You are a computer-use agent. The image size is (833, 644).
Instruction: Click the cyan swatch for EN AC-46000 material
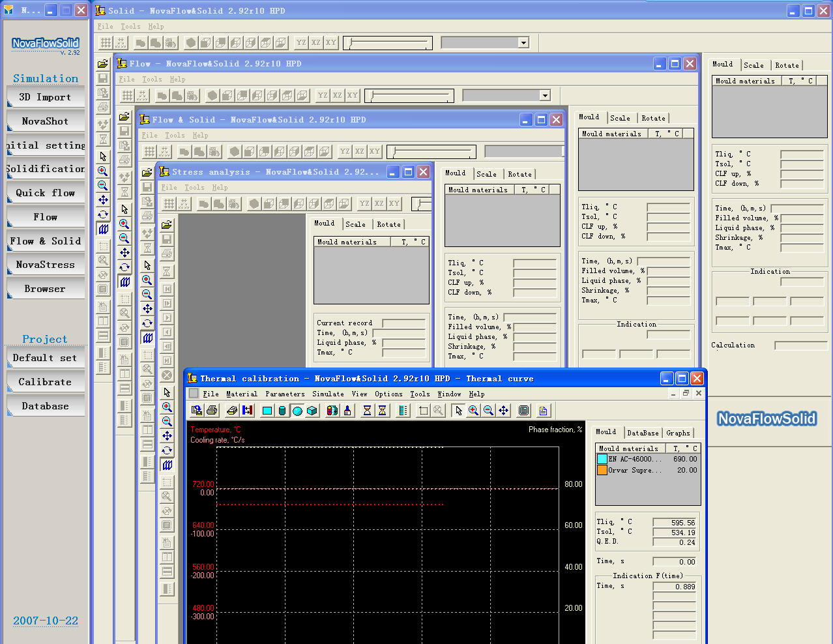coord(602,459)
